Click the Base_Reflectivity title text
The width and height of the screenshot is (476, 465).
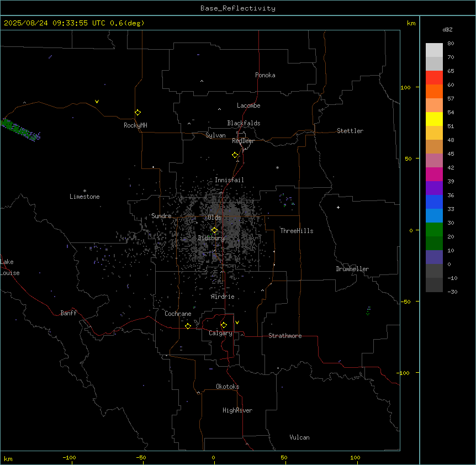point(238,8)
